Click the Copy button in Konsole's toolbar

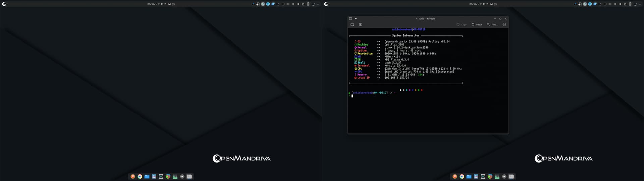(x=462, y=24)
